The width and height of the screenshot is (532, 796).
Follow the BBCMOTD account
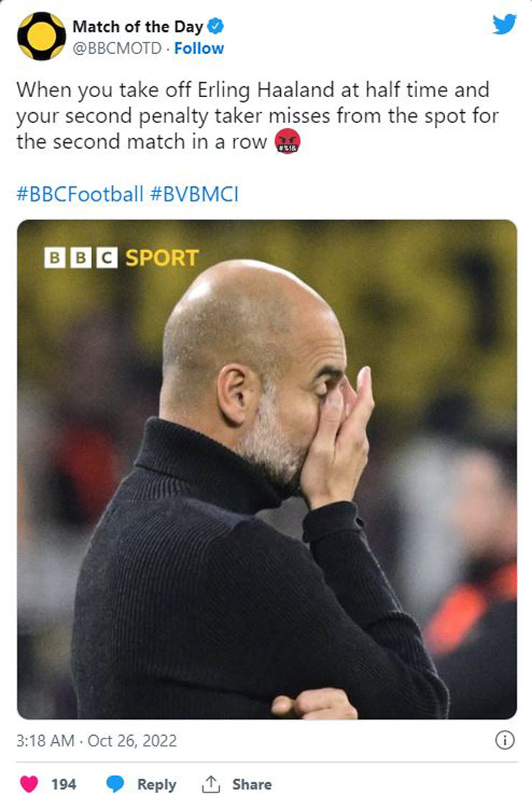click(199, 48)
